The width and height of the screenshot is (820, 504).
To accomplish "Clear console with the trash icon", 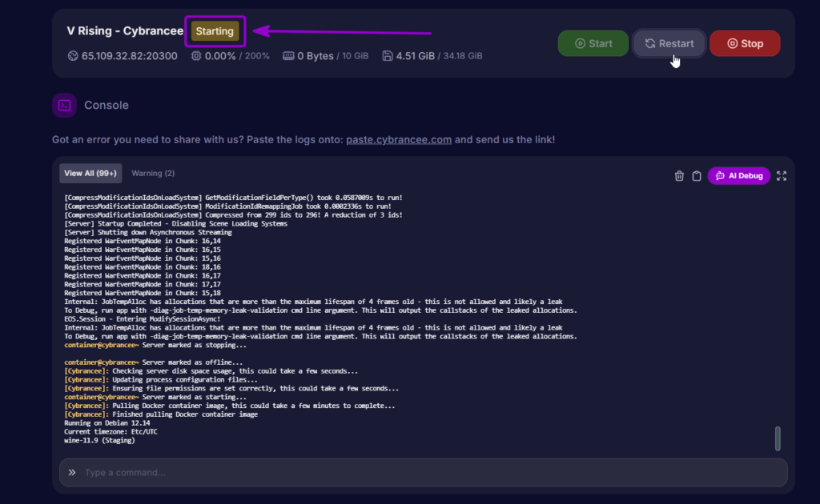I will [x=679, y=176].
